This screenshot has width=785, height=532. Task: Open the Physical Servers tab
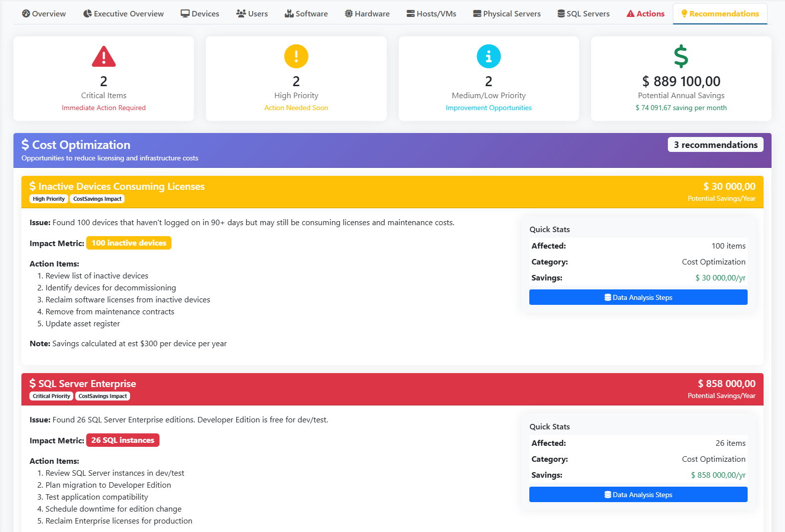point(507,14)
